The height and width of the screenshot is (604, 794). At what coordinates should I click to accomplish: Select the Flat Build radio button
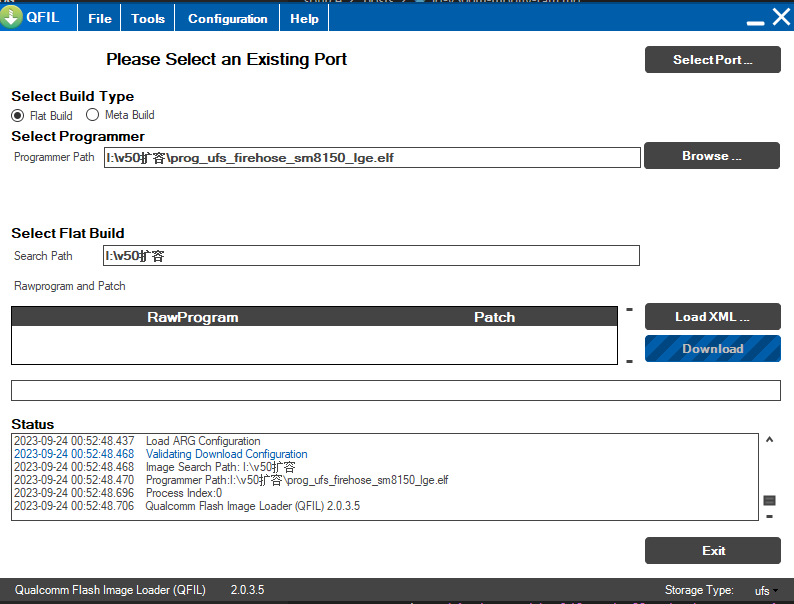point(18,116)
